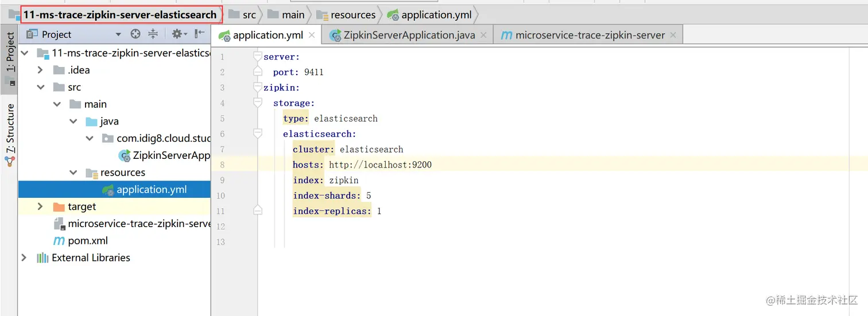
Task: Click the External Libraries bar-chart icon
Action: click(x=42, y=258)
